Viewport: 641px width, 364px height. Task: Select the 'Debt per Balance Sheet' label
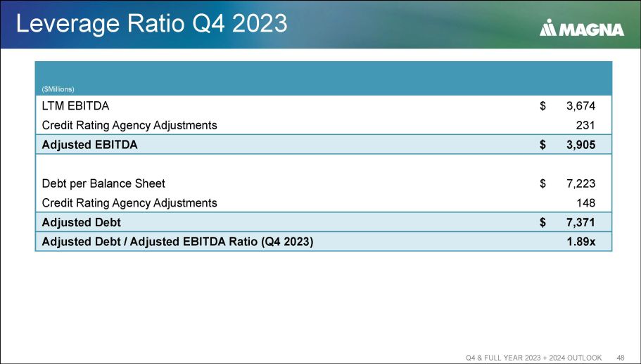pos(103,183)
